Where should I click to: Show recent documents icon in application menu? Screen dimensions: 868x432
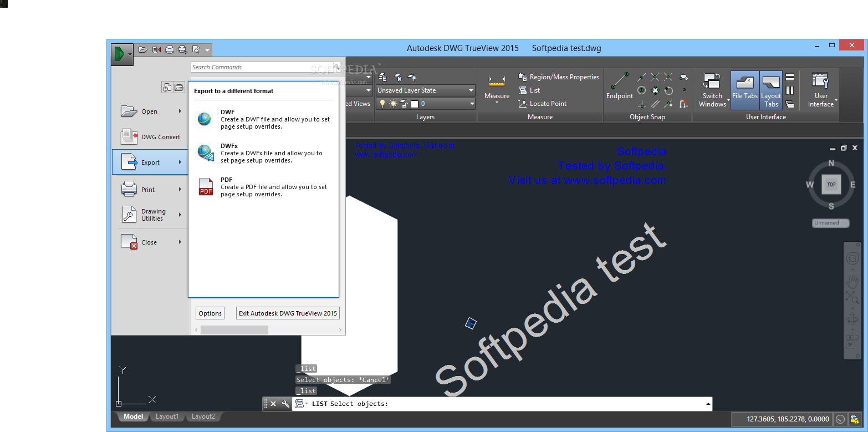[167, 87]
